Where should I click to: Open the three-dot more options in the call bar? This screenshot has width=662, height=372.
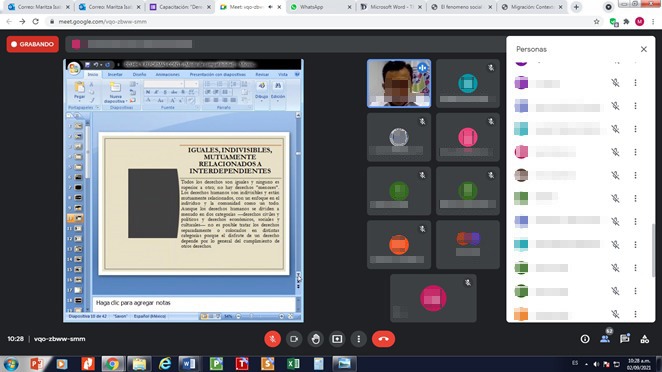tap(358, 339)
